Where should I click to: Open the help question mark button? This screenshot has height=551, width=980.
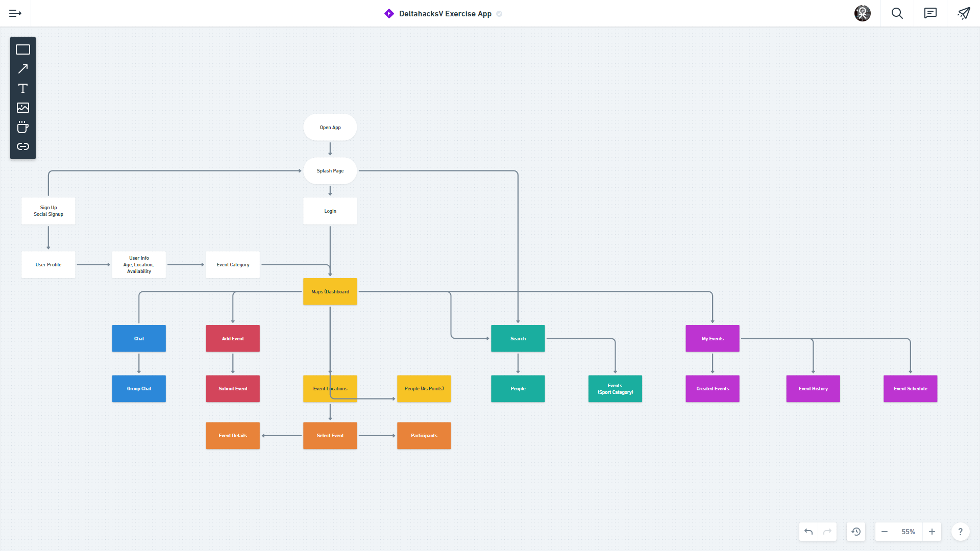tap(960, 532)
